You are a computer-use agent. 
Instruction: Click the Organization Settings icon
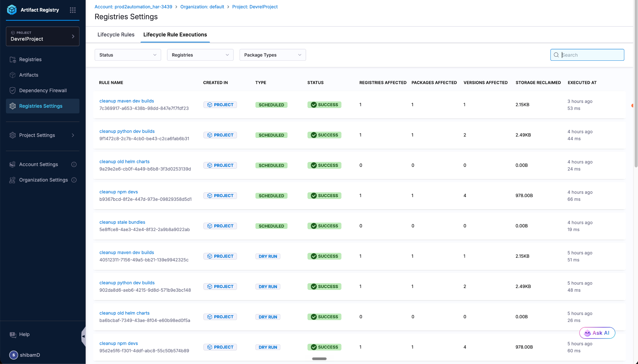13,180
